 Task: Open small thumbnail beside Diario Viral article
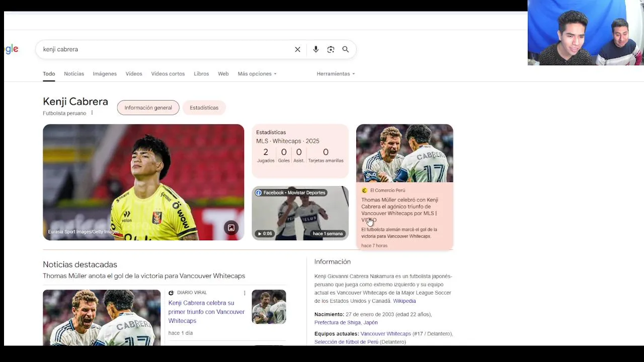coord(269,307)
